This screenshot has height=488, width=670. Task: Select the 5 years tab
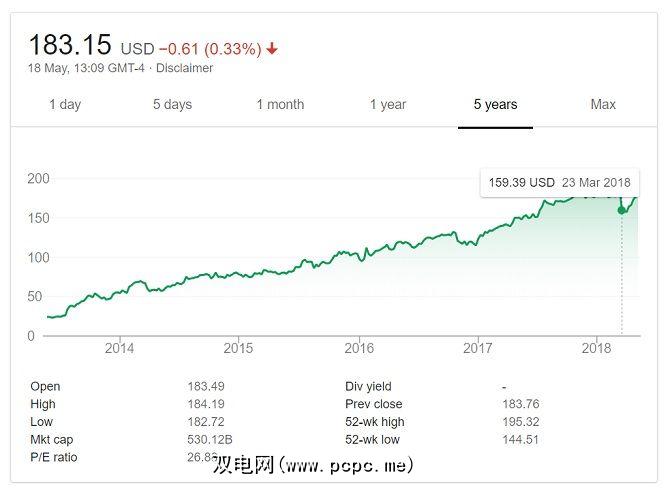(496, 104)
